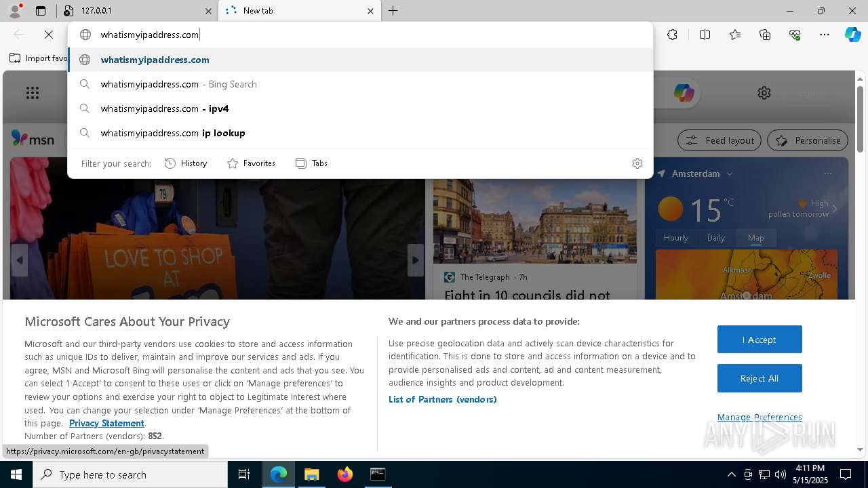This screenshot has height=488, width=868.
Task: Show hidden system tray icons
Action: tap(732, 474)
